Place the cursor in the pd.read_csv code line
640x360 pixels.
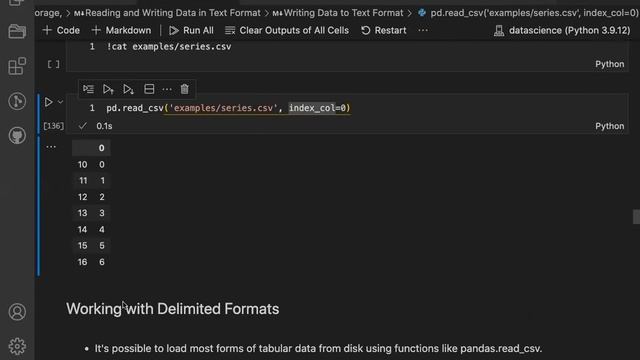228,108
